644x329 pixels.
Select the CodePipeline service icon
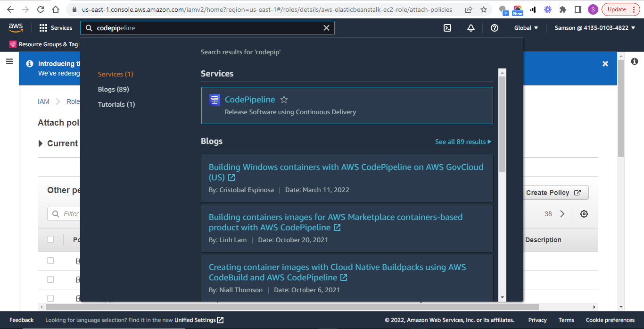click(215, 100)
